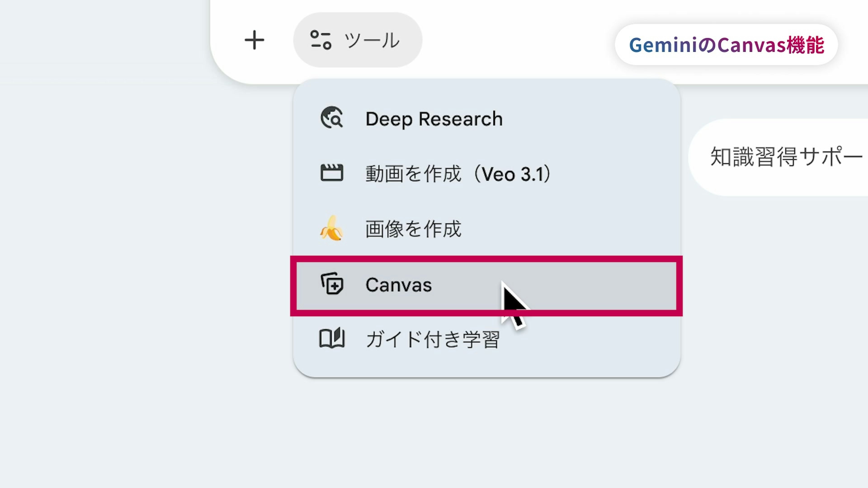Image resolution: width=868 pixels, height=488 pixels.
Task: Click the Canvas document-plus icon
Action: (332, 284)
